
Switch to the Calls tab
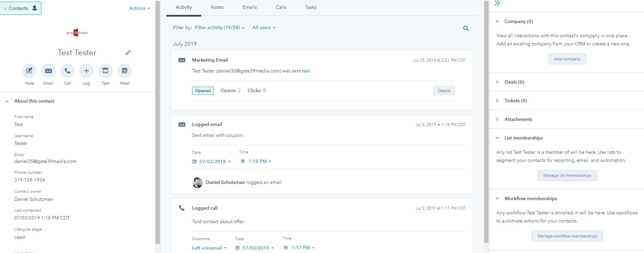click(281, 7)
